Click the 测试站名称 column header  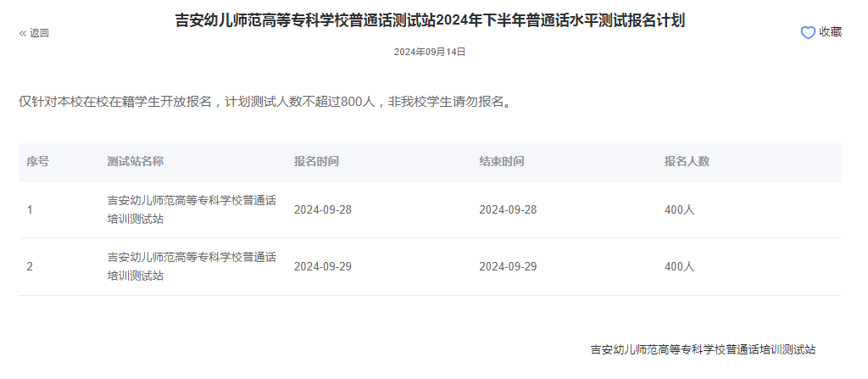tap(135, 161)
